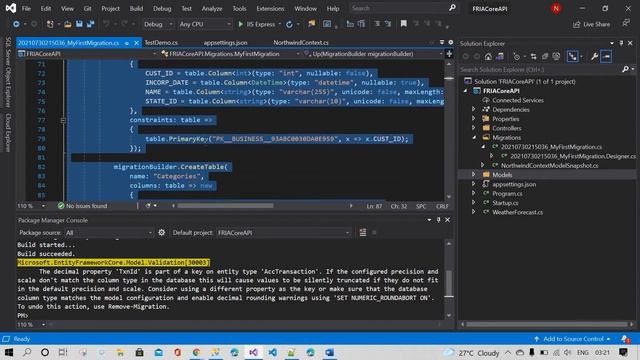Screen dimensions: 640x360
Task: Open the File menu
Action: coord(26,8)
